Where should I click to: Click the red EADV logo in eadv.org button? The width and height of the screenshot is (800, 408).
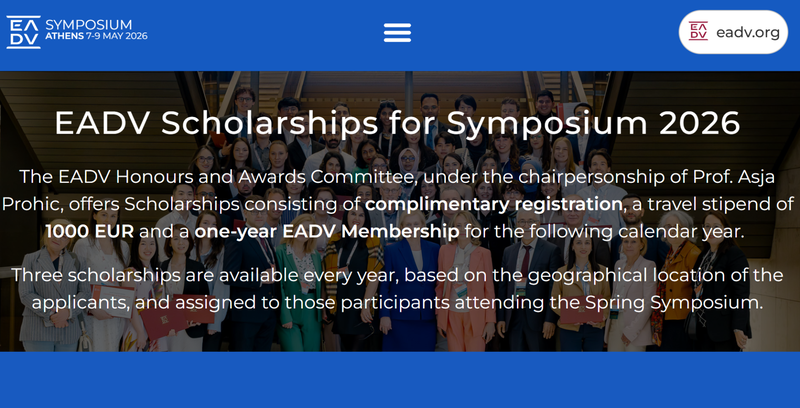pyautogui.click(x=700, y=32)
